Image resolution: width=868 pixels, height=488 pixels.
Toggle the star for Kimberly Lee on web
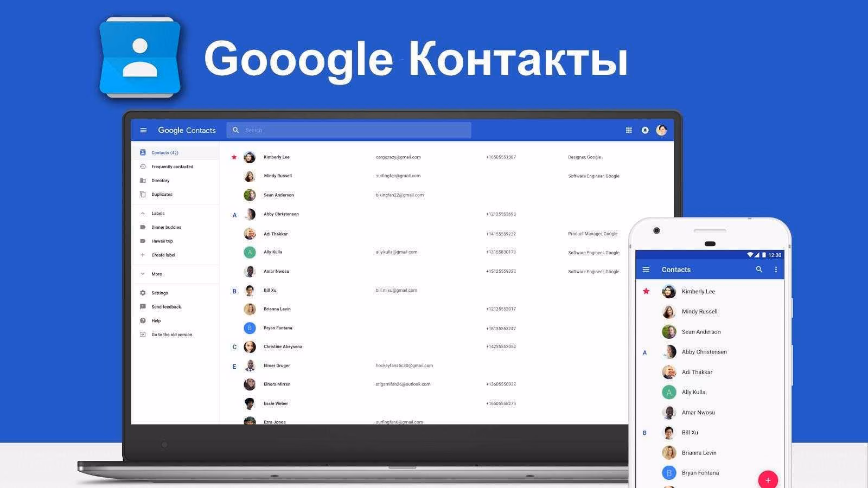(x=234, y=157)
